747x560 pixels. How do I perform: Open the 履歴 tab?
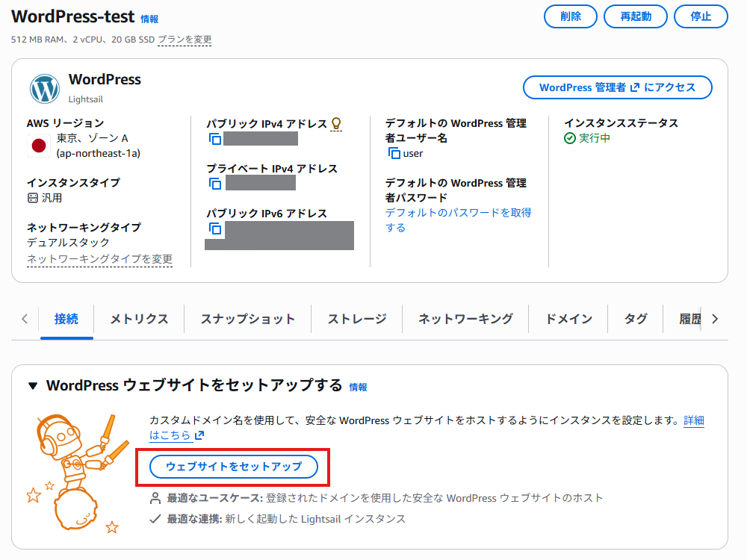tap(690, 319)
